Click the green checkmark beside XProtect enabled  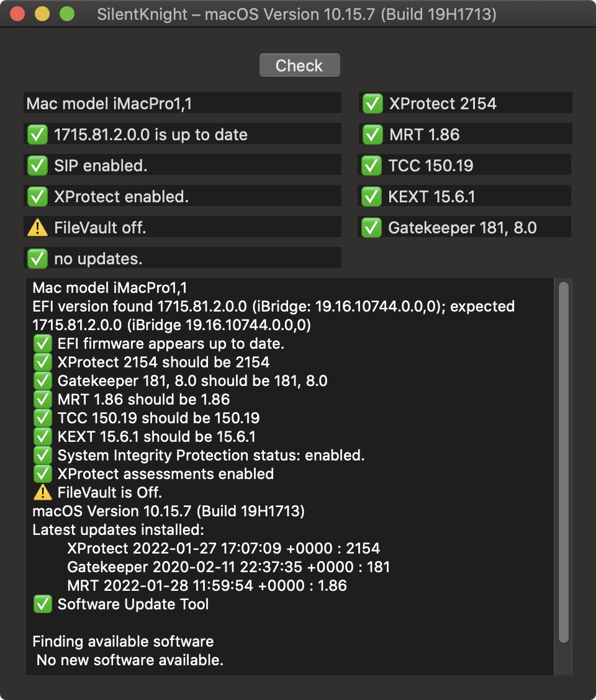point(38,197)
